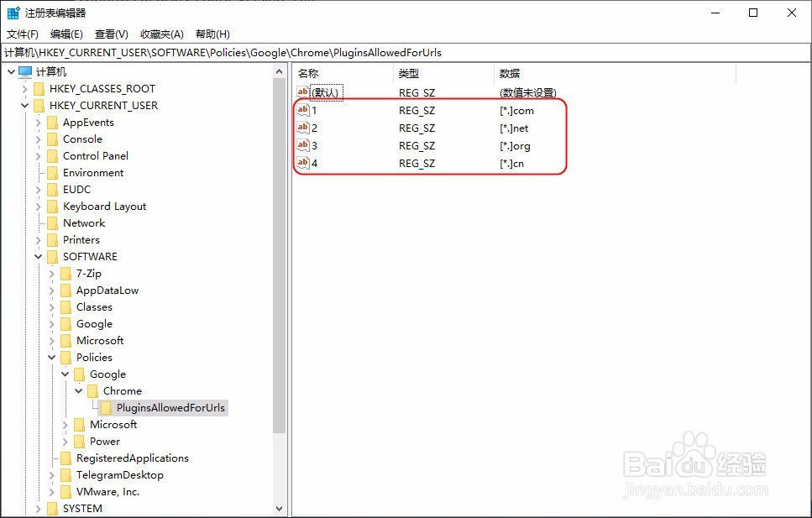Image resolution: width=812 pixels, height=518 pixels.
Task: Collapse the Policies key arrow
Action: coord(51,357)
